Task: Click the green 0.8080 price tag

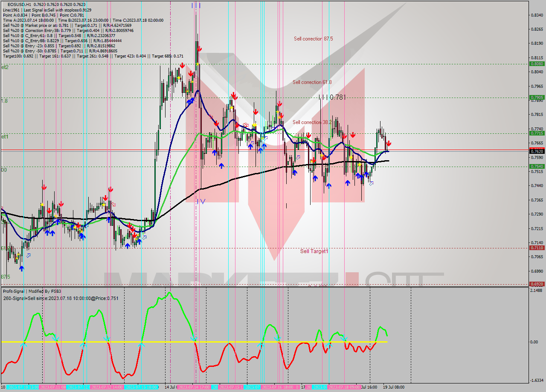Action: point(537,63)
